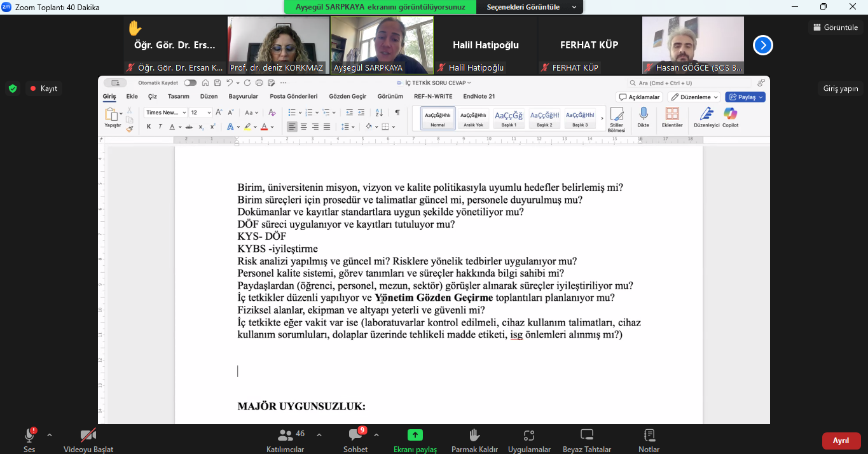Toggle the Otomatik Kaydet switch
Screen dimensions: 868x454
click(x=189, y=83)
